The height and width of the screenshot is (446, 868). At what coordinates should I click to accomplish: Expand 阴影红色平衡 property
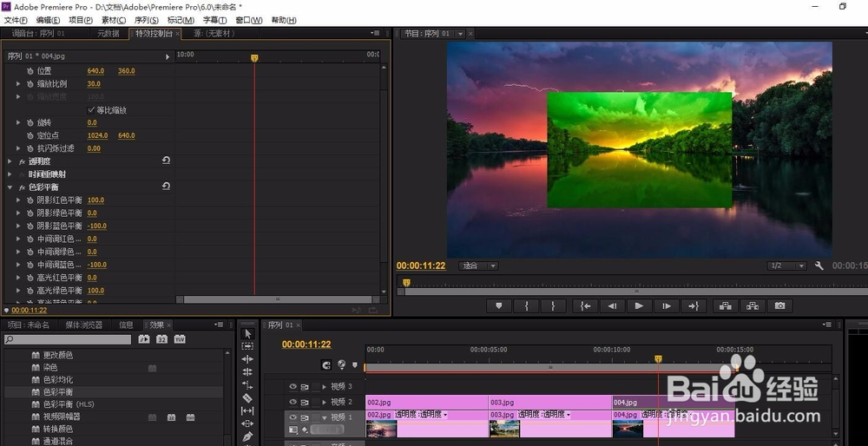coord(18,200)
